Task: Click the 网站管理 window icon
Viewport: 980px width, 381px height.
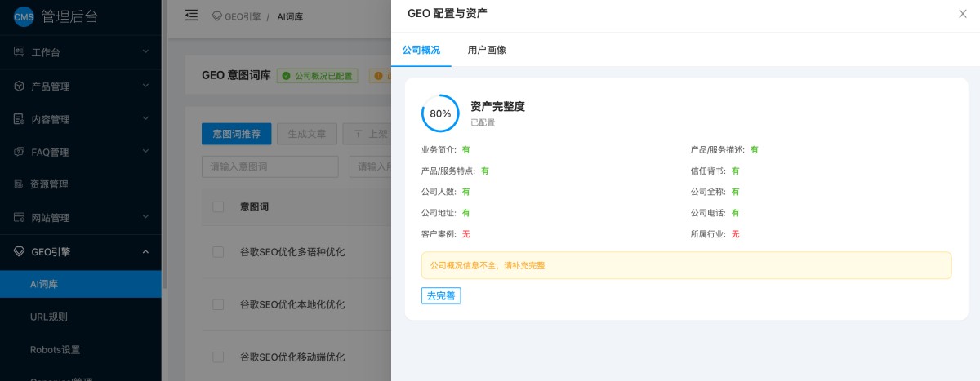Action: (x=19, y=218)
